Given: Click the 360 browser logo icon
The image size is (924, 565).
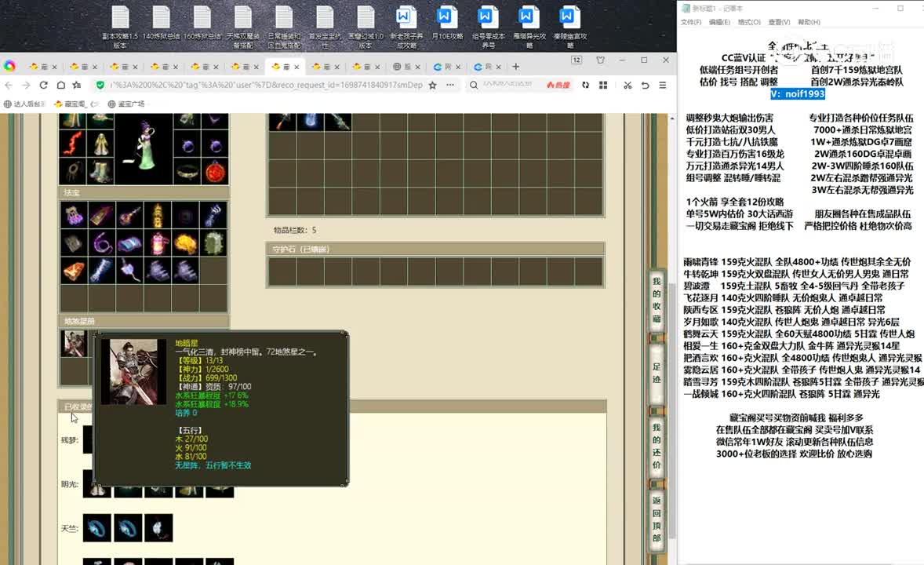Looking at the screenshot, I should 9,66.
